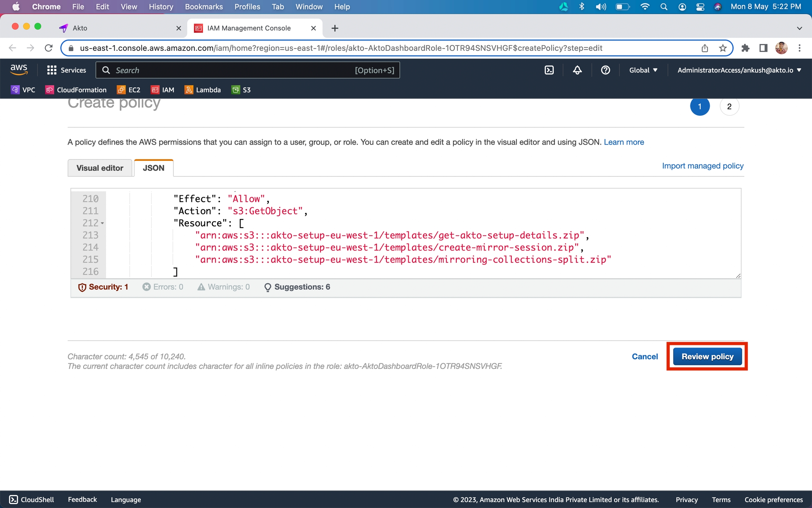Show the Suggestions: 6 findings
The height and width of the screenshot is (508, 812).
[x=297, y=287]
